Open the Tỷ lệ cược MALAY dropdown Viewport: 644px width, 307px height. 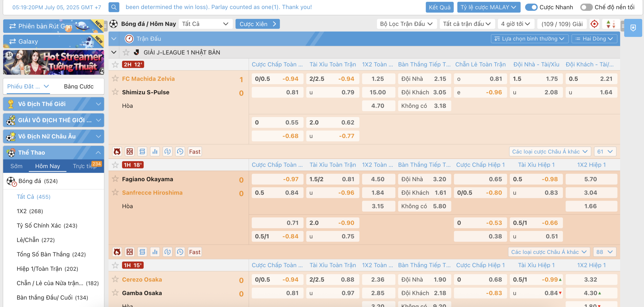coord(489,7)
